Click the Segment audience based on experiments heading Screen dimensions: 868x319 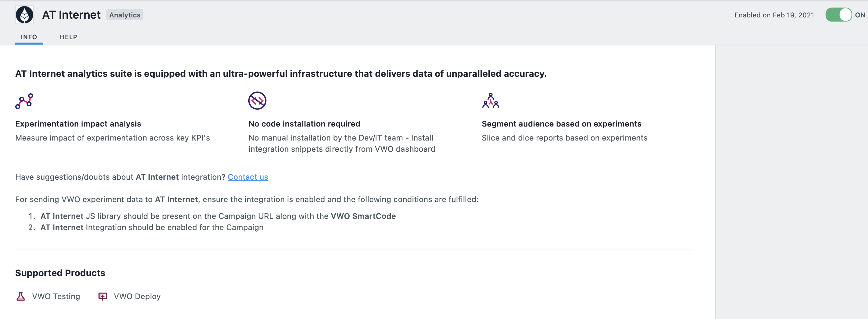562,124
